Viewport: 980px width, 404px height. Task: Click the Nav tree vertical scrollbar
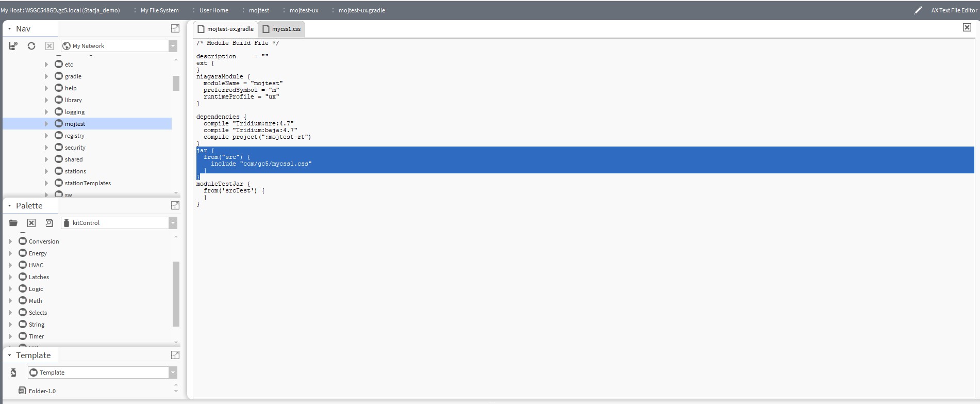(176, 83)
